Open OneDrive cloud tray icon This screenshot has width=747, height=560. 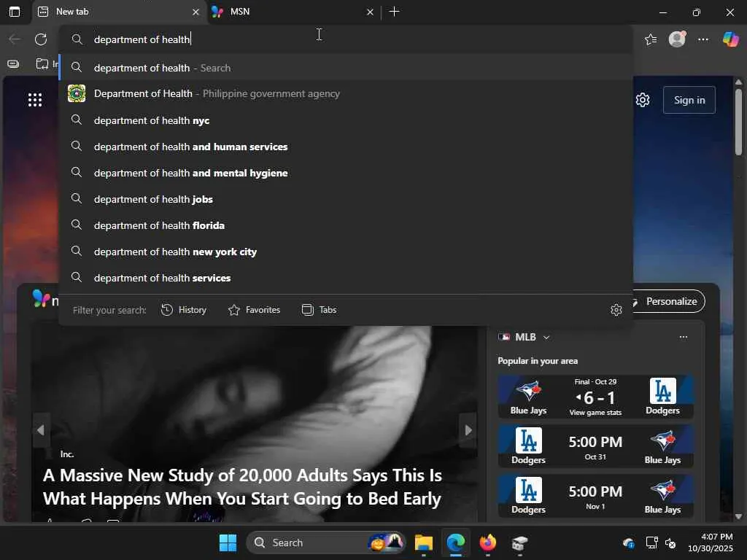click(628, 542)
